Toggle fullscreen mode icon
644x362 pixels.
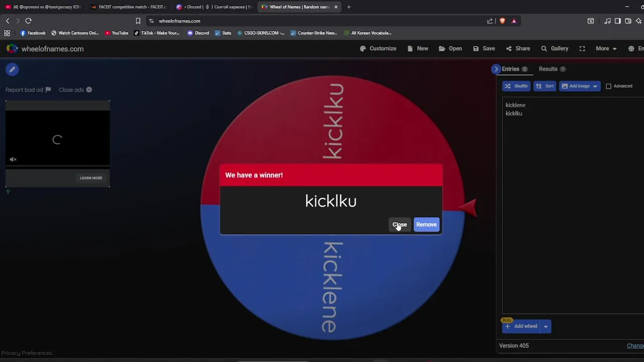582,49
